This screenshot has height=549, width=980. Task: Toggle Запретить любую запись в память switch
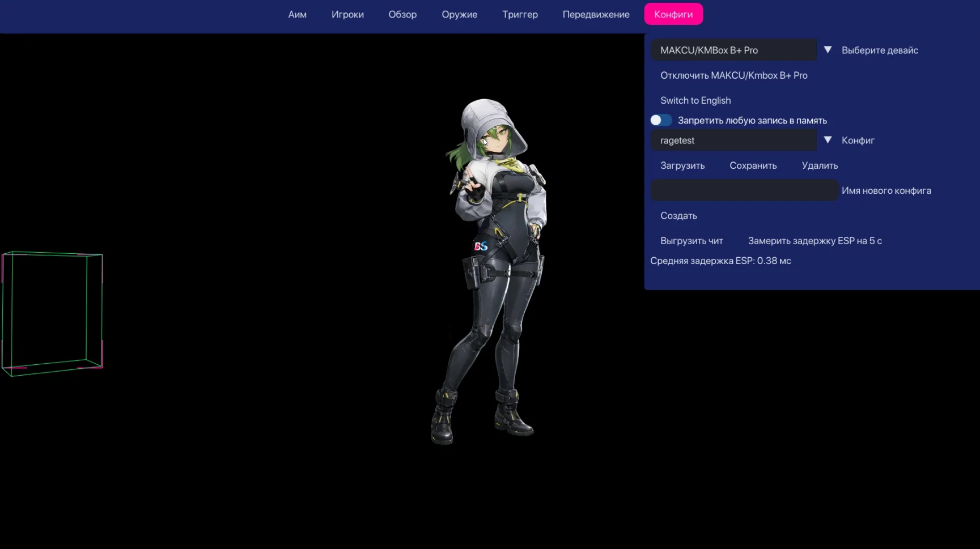[x=660, y=120]
